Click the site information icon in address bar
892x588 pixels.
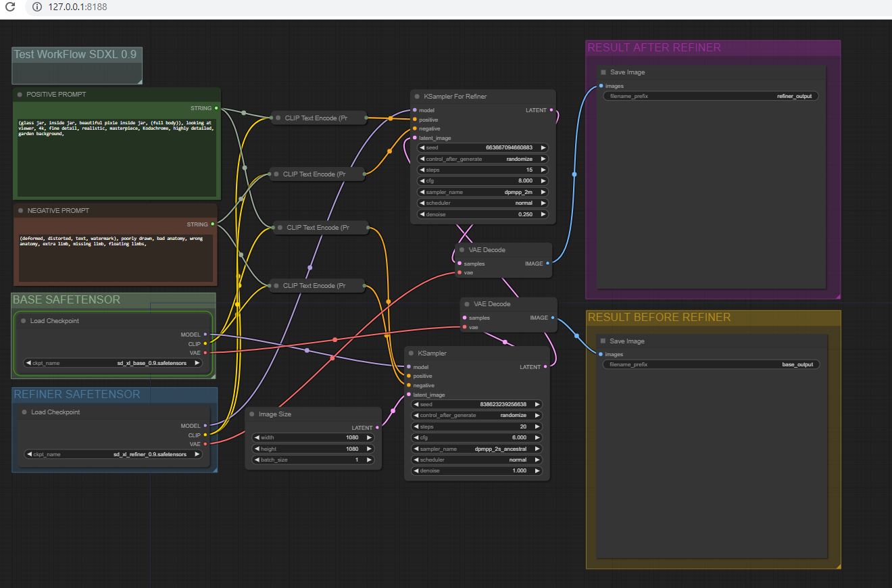[36, 7]
